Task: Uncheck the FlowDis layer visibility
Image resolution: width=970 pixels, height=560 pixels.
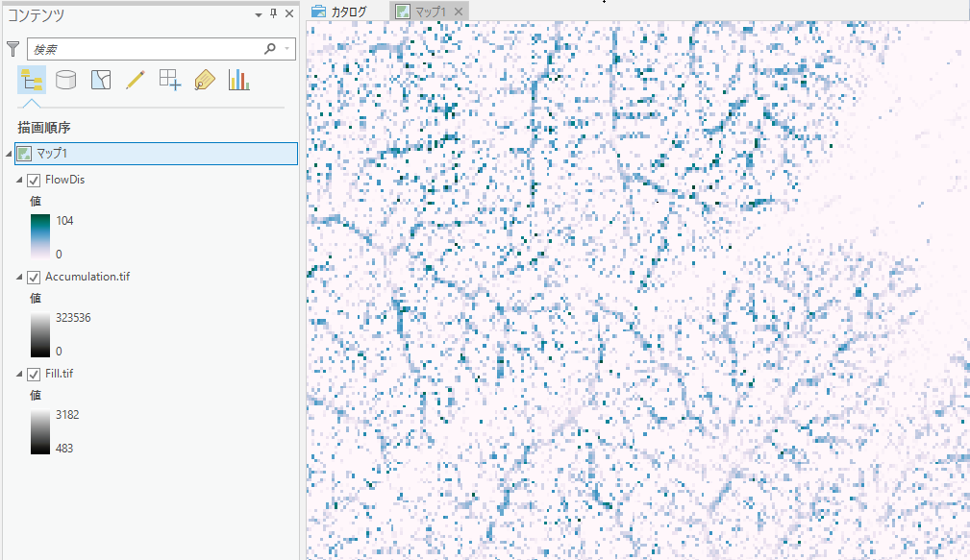Action: tap(34, 181)
